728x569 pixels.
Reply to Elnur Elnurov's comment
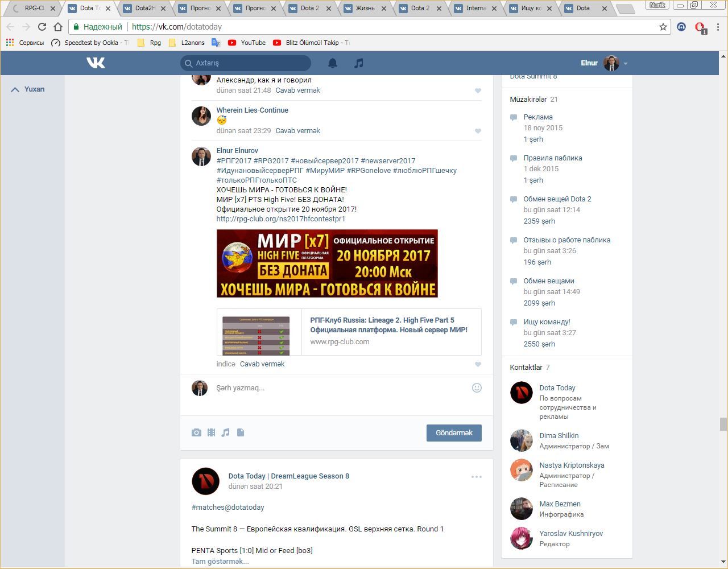[262, 364]
